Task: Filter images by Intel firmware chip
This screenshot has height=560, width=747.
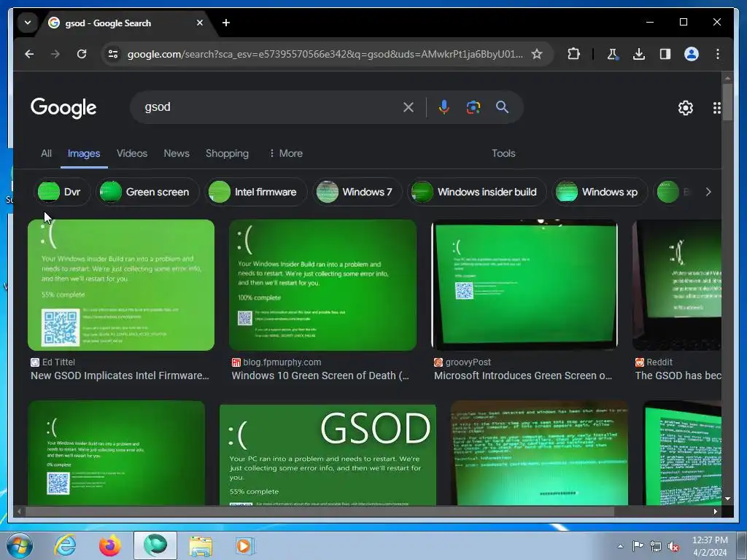Action: (x=256, y=192)
